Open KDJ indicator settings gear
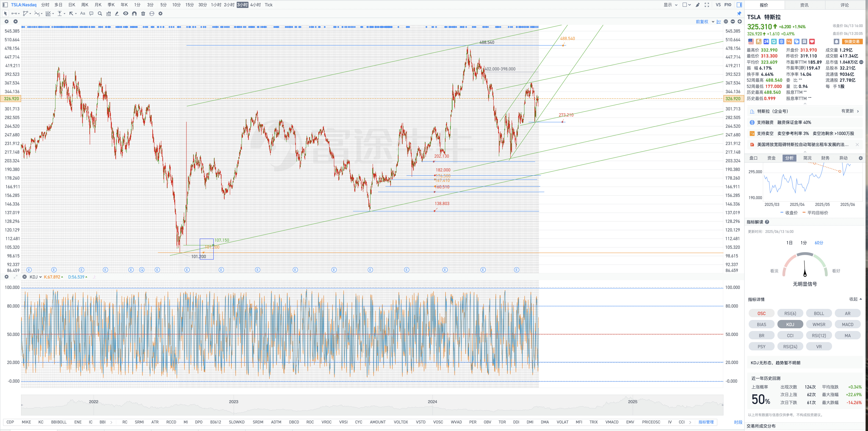The width and height of the screenshot is (868, 431). click(6, 277)
